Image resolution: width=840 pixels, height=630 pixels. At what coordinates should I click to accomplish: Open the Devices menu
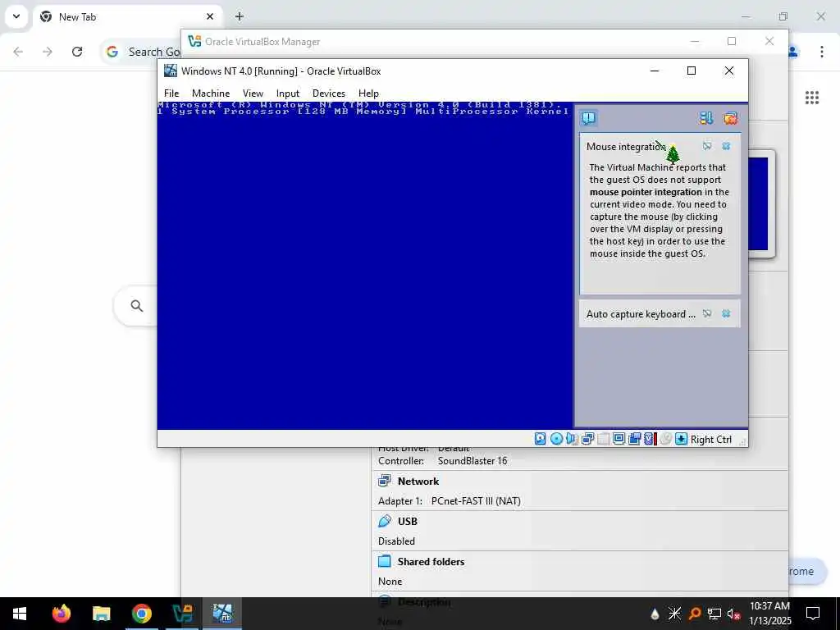[x=328, y=94]
